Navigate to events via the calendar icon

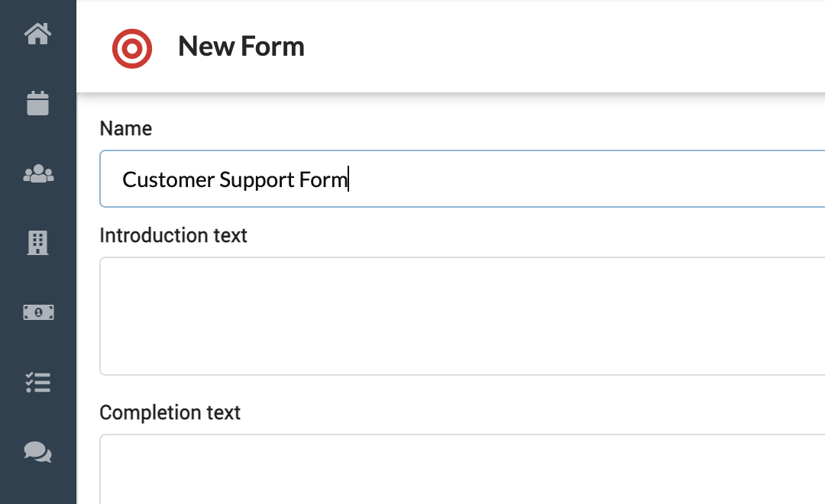click(x=38, y=103)
